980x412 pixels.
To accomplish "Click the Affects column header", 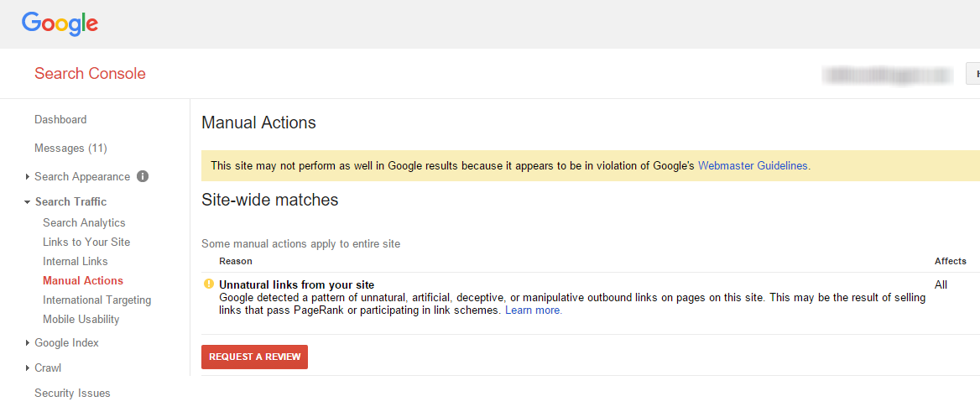I will 950,261.
